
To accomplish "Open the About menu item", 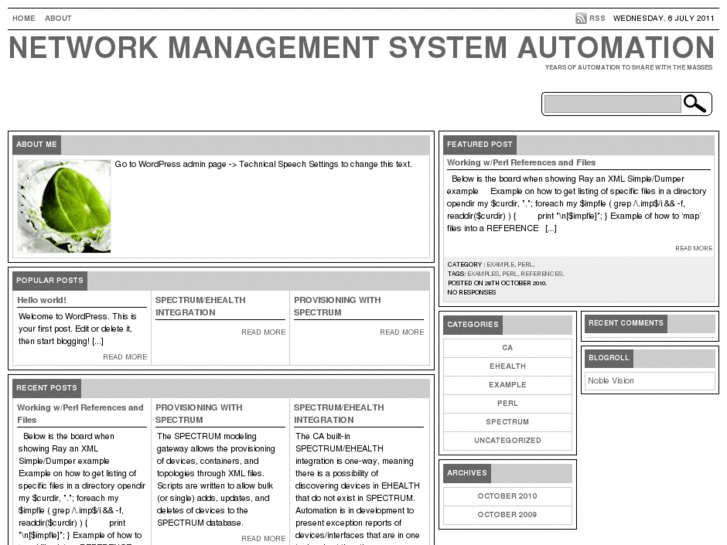I will pos(58,18).
